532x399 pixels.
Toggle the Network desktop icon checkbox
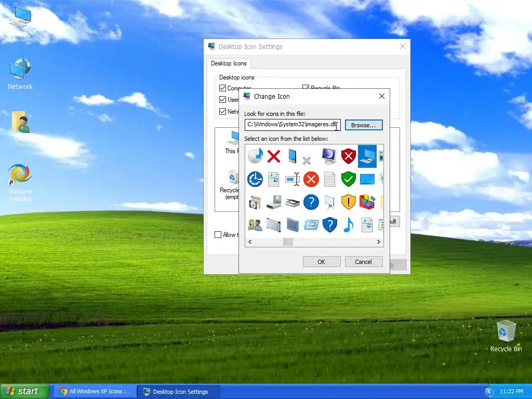[x=222, y=111]
